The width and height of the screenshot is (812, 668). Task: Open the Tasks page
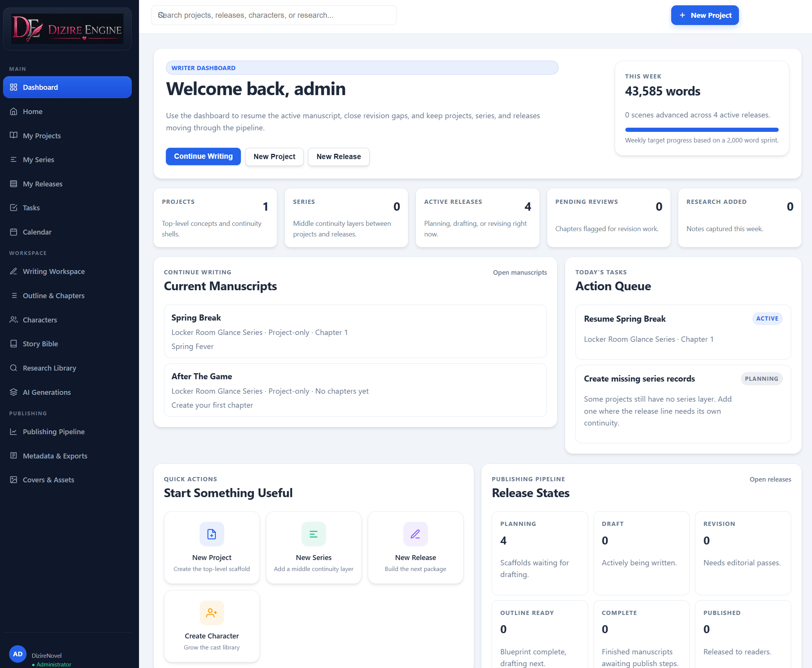pos(67,207)
